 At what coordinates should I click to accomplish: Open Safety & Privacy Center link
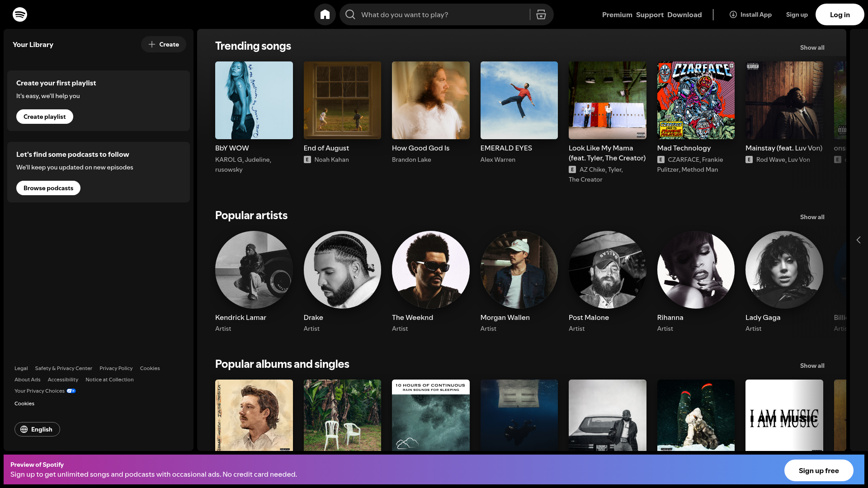pos(64,368)
